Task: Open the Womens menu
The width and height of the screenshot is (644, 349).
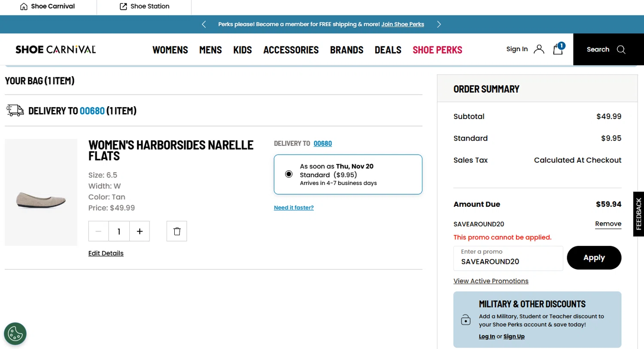Action: pos(170,50)
